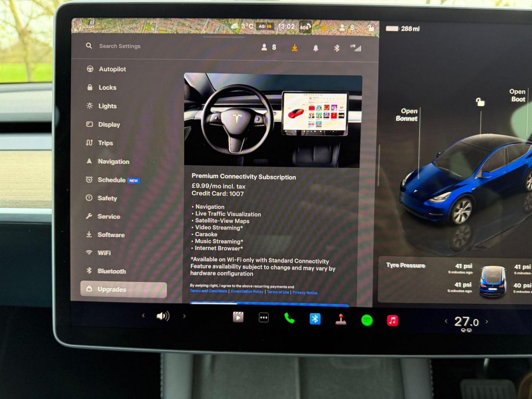Open the Schedule settings
Image resolution: width=532 pixels, height=399 pixels.
pos(112,180)
